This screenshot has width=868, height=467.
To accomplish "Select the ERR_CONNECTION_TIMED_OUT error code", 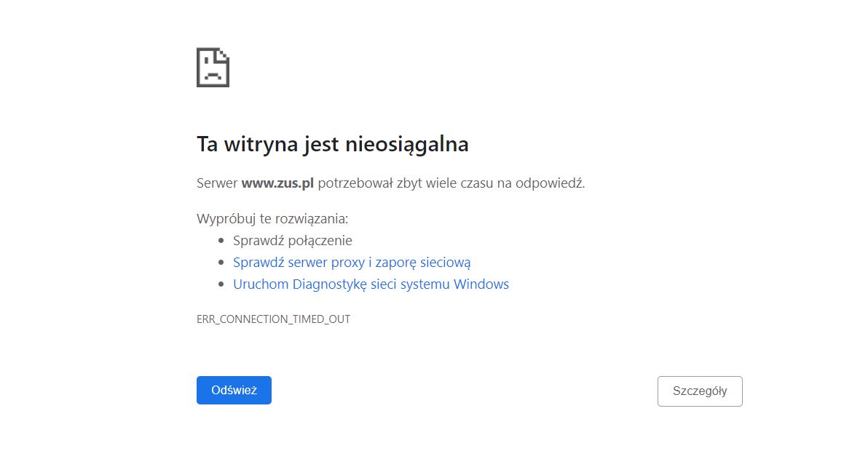I will tap(272, 319).
